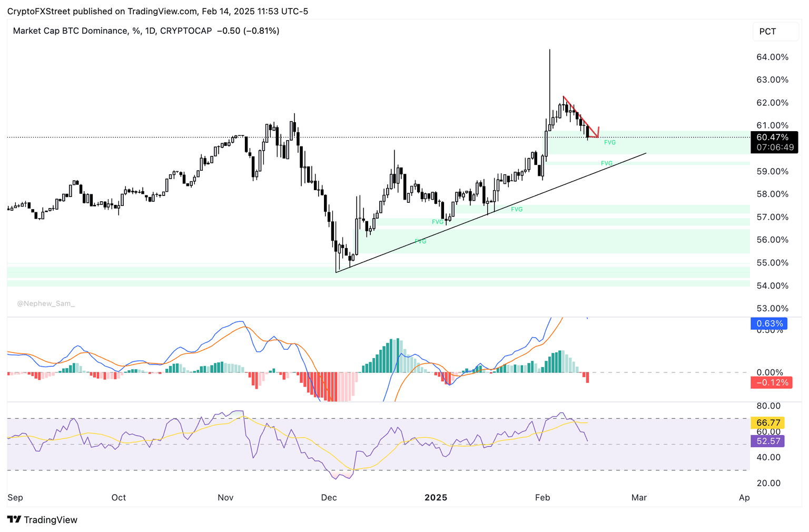
Task: Click the Oct label on time axis
Action: click(x=119, y=497)
